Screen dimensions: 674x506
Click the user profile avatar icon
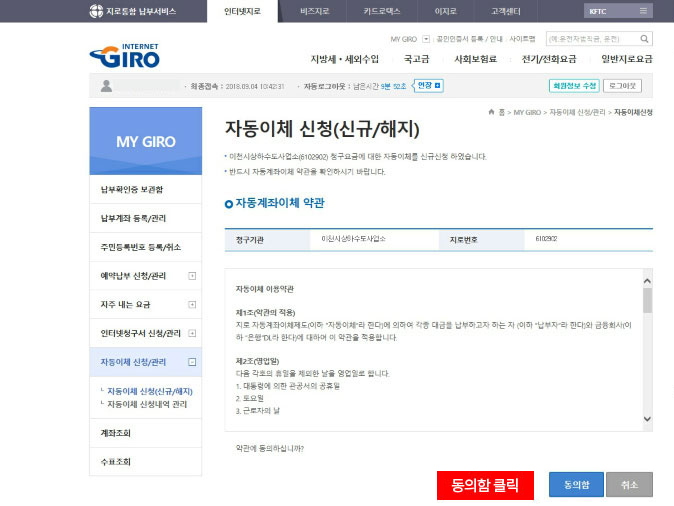point(106,86)
